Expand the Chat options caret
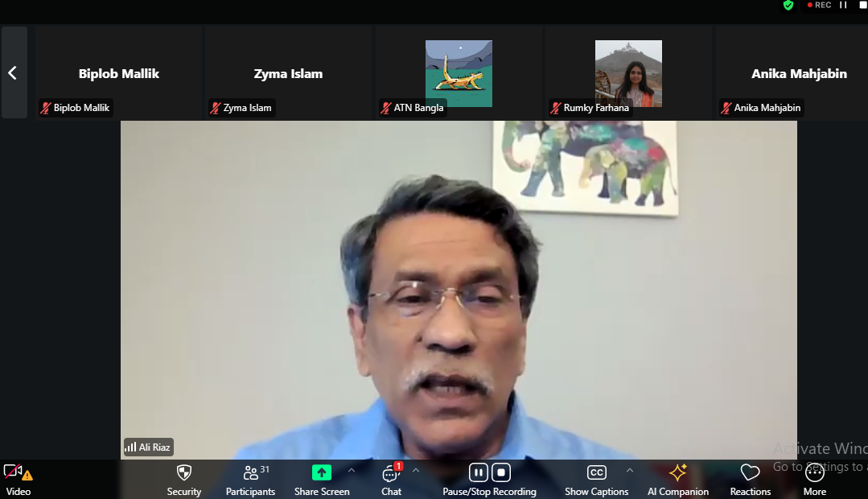Viewport: 868px width, 499px height. click(x=416, y=470)
